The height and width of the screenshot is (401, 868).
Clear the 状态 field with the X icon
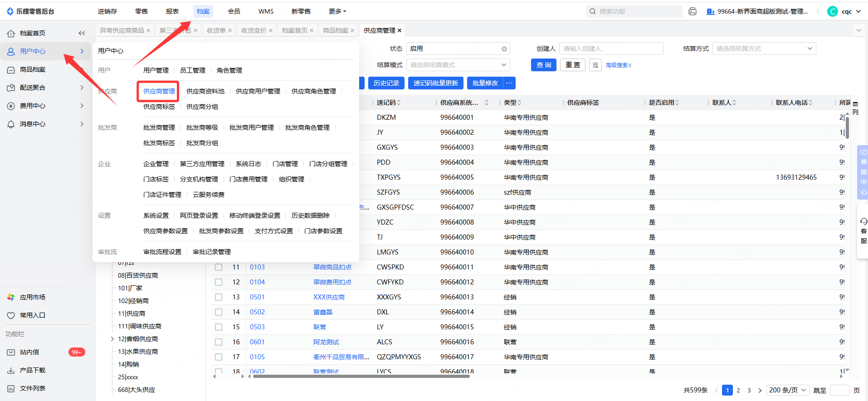[x=504, y=49]
